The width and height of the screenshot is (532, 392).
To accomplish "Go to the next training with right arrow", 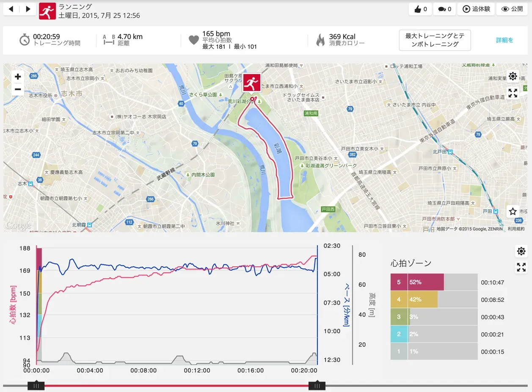I will click(28, 9).
